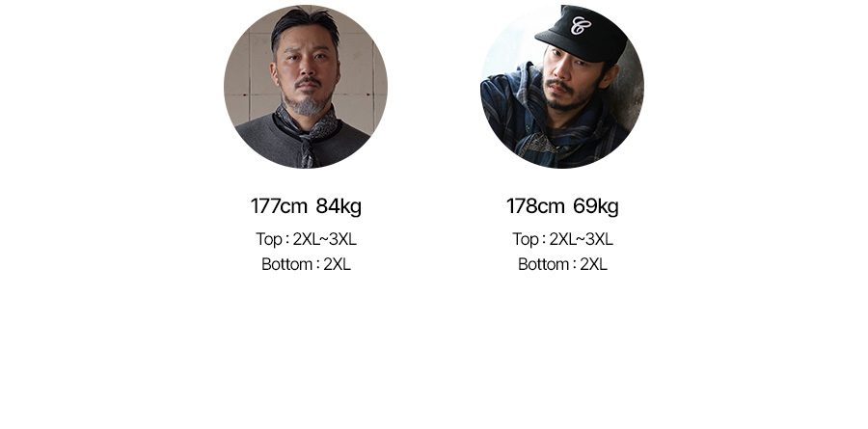Click the Bottom 2XL value under the 84kg model
868x429 pixels.
click(338, 264)
